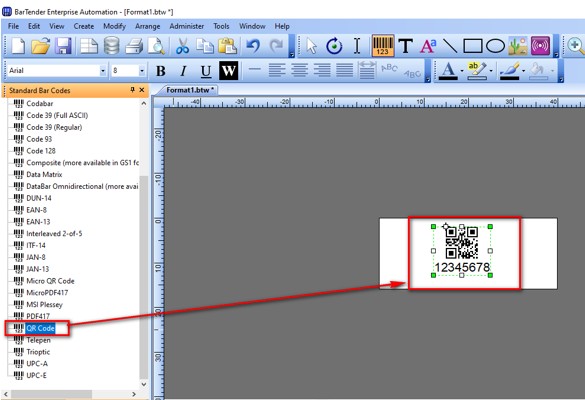Select the Ellipse drawing tool
This screenshot has height=400, width=585.
pos(495,46)
